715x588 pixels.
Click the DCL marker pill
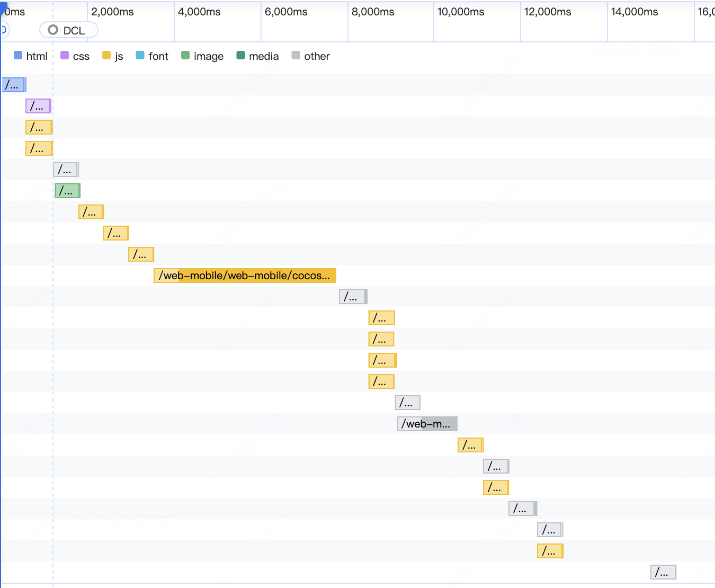pos(69,30)
